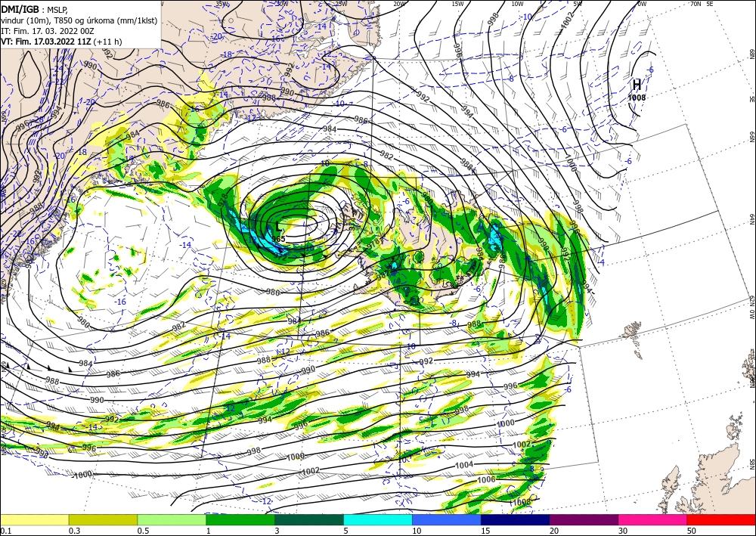Click the green 1–3 legend color band

pos(240,519)
